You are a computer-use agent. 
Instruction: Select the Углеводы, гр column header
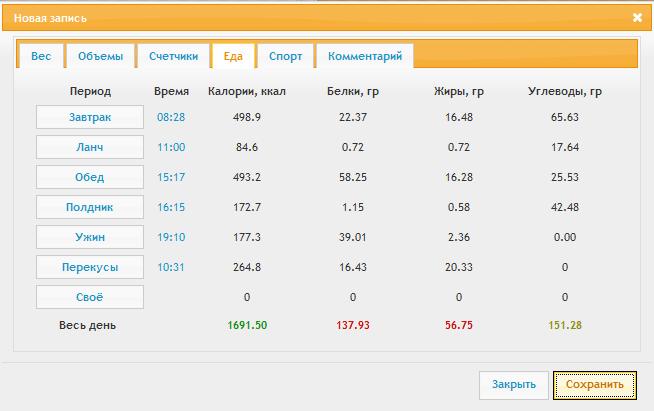pyautogui.click(x=565, y=91)
